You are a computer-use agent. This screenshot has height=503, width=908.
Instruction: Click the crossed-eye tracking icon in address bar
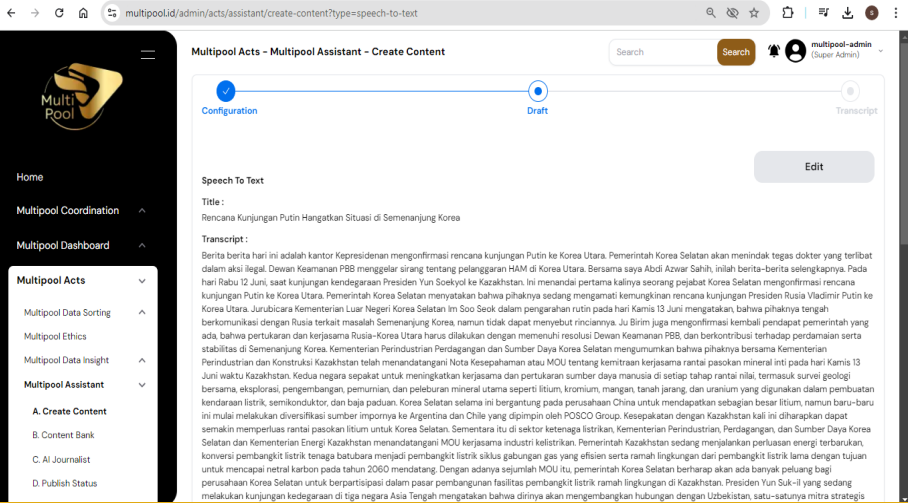[x=733, y=13]
